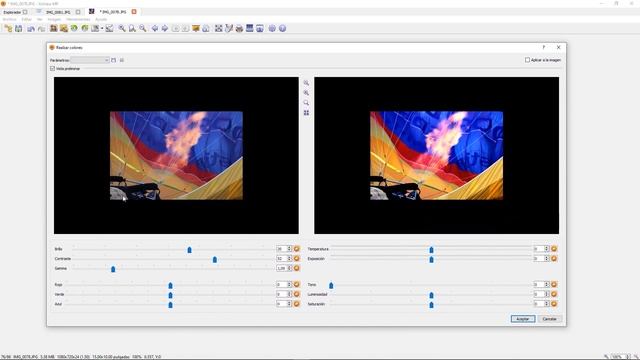640x360 pixels.
Task: Click the grid icon below the preview magnifiers
Action: pos(306,113)
